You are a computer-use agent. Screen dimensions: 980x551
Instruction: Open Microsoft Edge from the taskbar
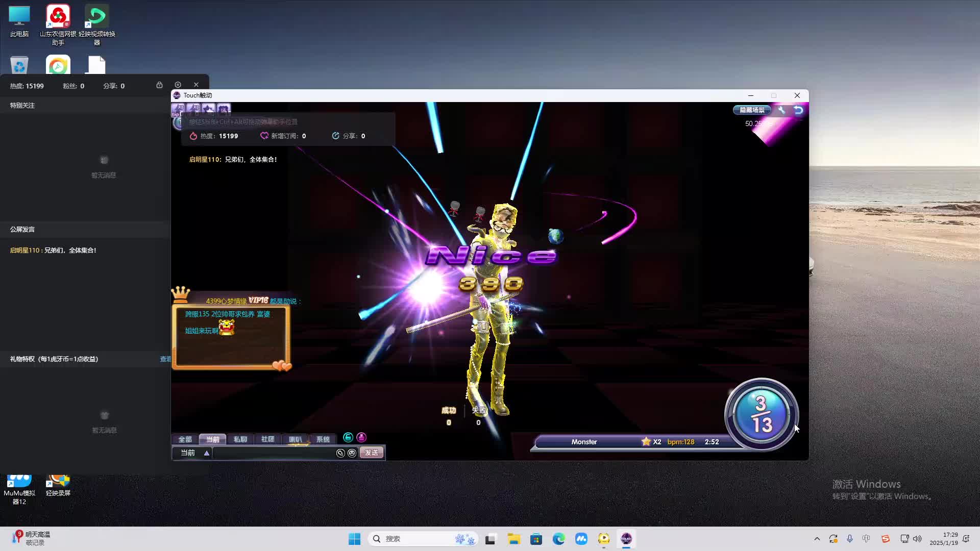(558, 539)
